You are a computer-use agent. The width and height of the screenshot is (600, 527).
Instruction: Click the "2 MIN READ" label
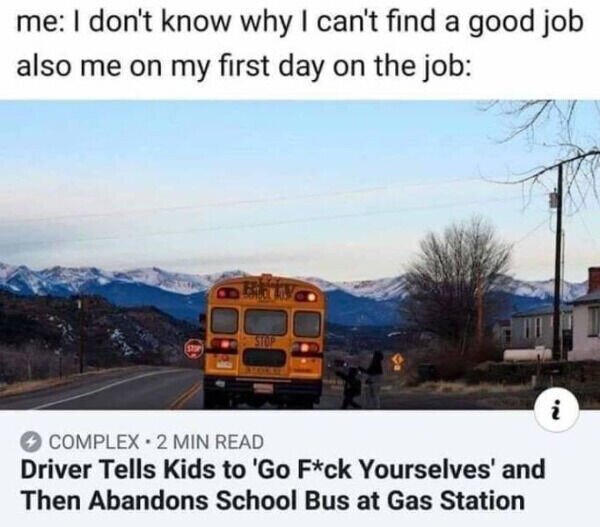pos(211,442)
